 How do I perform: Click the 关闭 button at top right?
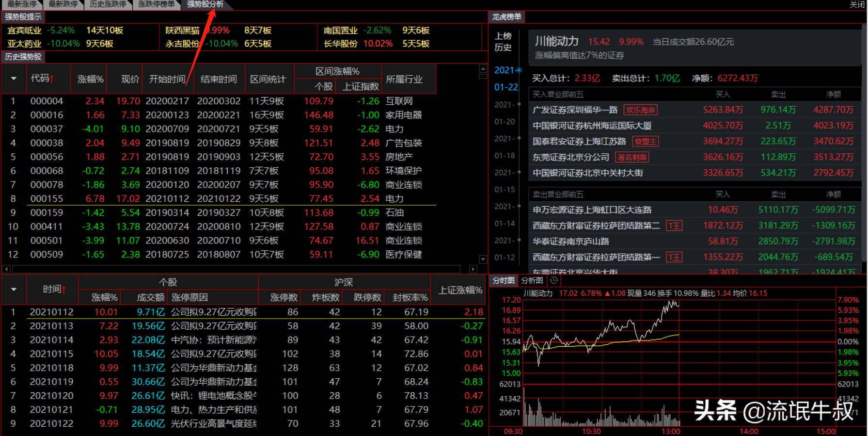(x=857, y=4)
